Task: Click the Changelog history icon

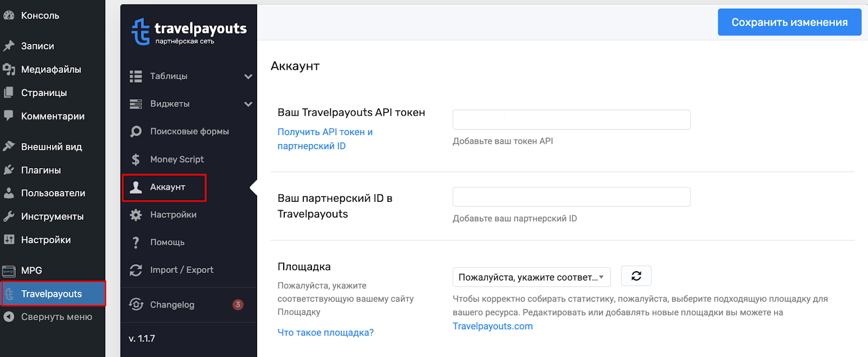Action: coord(136,304)
